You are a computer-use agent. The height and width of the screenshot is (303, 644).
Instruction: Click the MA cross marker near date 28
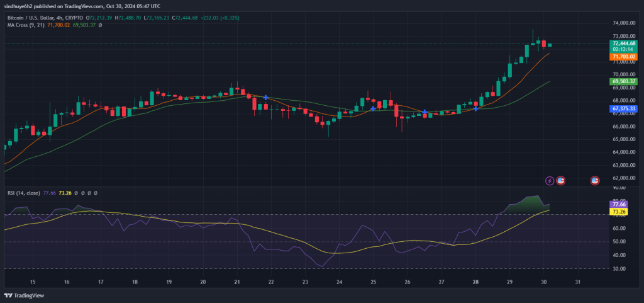pyautogui.click(x=475, y=109)
